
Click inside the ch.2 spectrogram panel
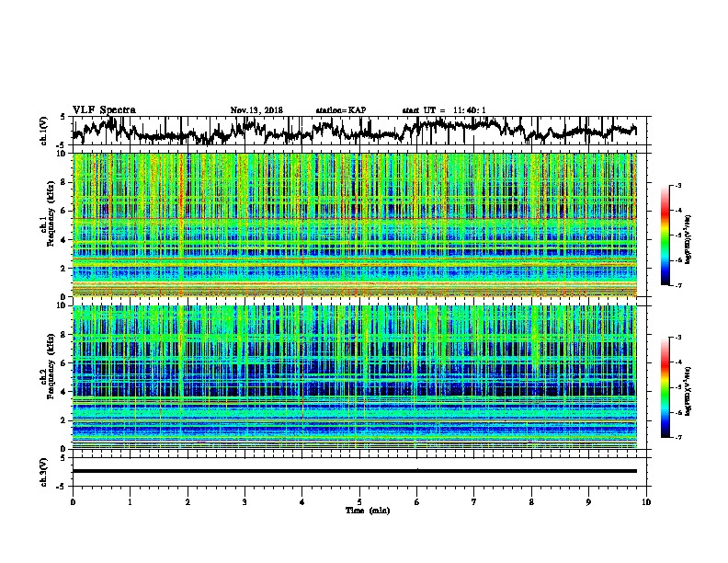355,377
